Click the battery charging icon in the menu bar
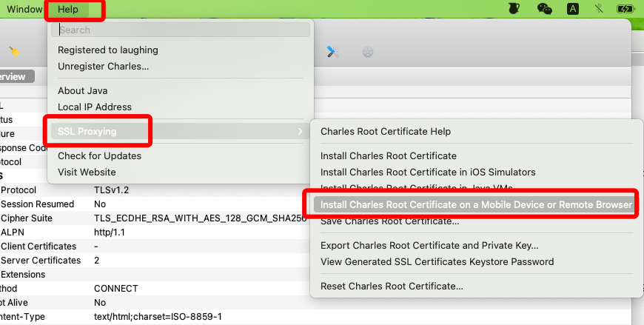Screen dimensions: 644x325 coord(626,9)
